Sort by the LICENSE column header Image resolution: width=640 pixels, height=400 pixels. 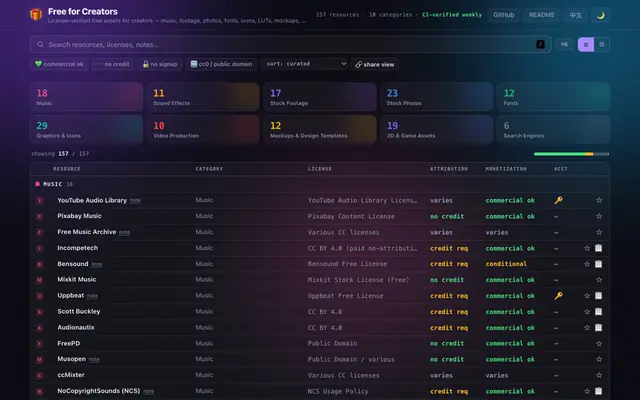[x=320, y=169]
